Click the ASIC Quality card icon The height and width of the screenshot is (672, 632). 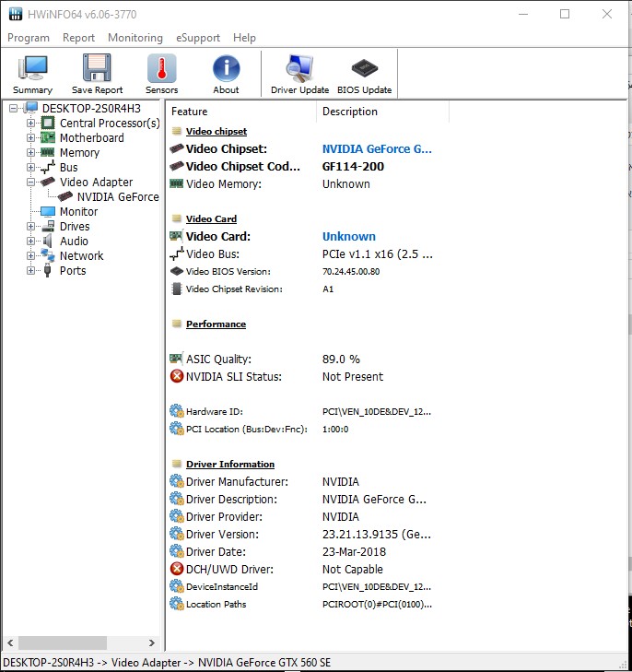coord(176,359)
